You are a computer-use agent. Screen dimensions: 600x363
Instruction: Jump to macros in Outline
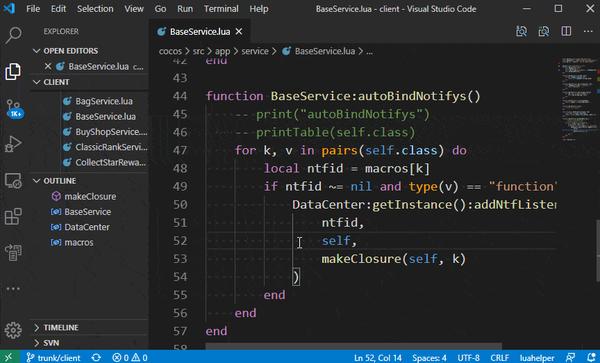[x=78, y=242]
